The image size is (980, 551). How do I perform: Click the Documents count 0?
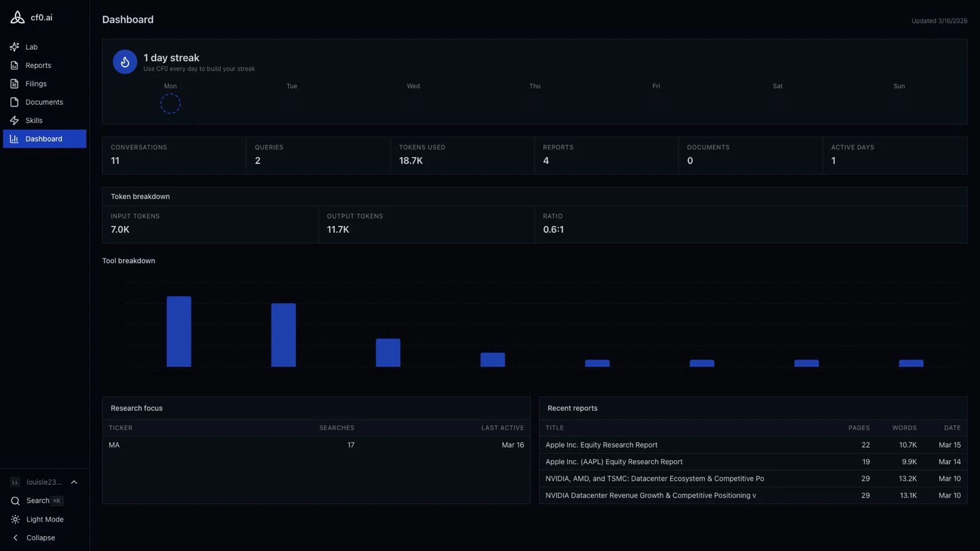pyautogui.click(x=690, y=161)
